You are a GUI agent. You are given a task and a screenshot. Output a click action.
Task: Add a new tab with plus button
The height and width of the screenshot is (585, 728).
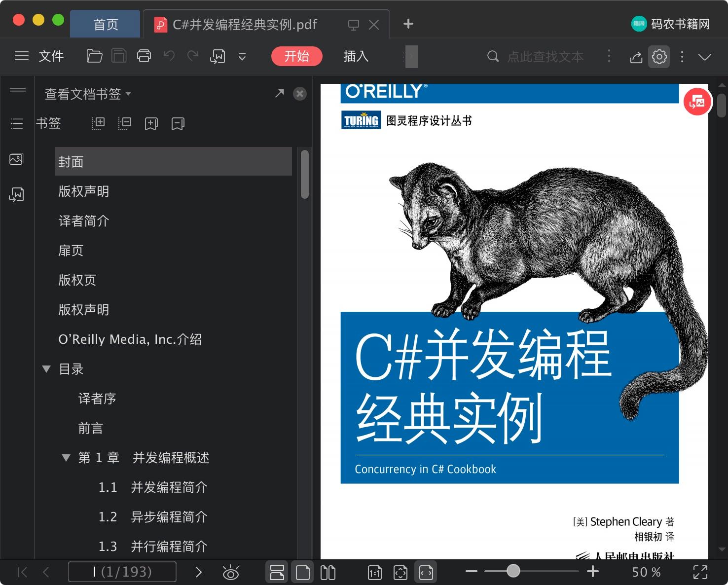tap(408, 24)
